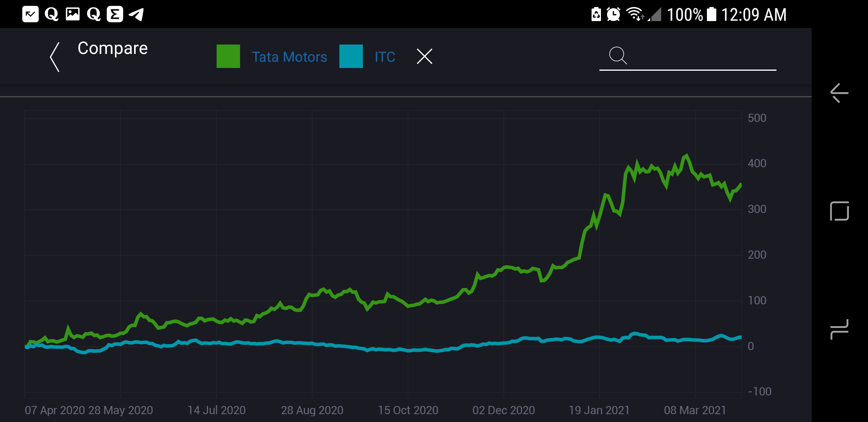Tap the teal ITC color swatch
Viewport: 868px width, 422px height.
click(x=351, y=56)
